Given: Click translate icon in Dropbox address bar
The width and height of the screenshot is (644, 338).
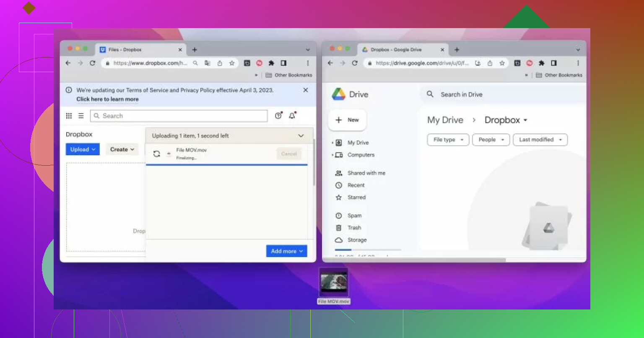Looking at the screenshot, I should point(208,63).
